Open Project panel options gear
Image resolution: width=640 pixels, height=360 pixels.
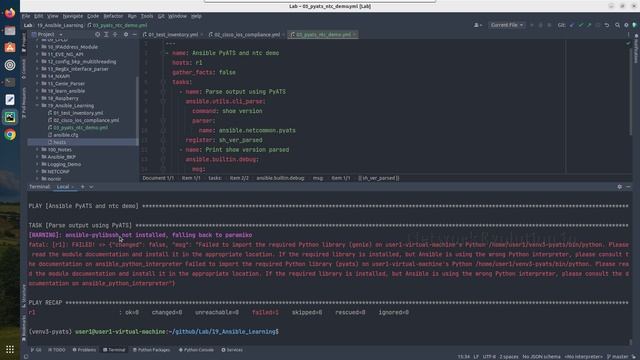[x=126, y=35]
